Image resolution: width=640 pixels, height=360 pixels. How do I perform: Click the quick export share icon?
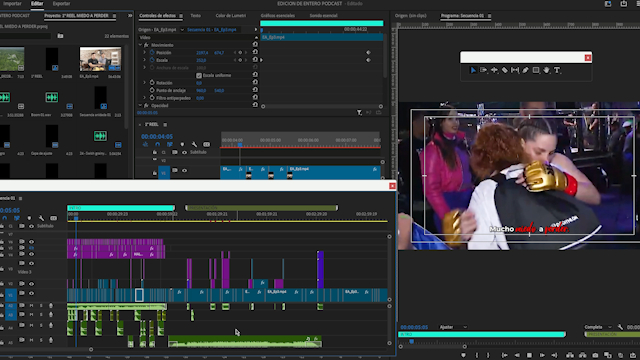tap(624, 4)
